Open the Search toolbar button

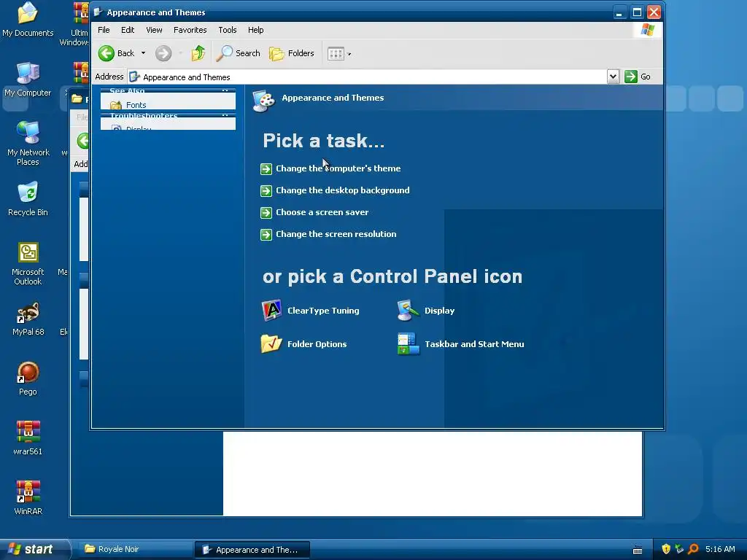point(238,53)
